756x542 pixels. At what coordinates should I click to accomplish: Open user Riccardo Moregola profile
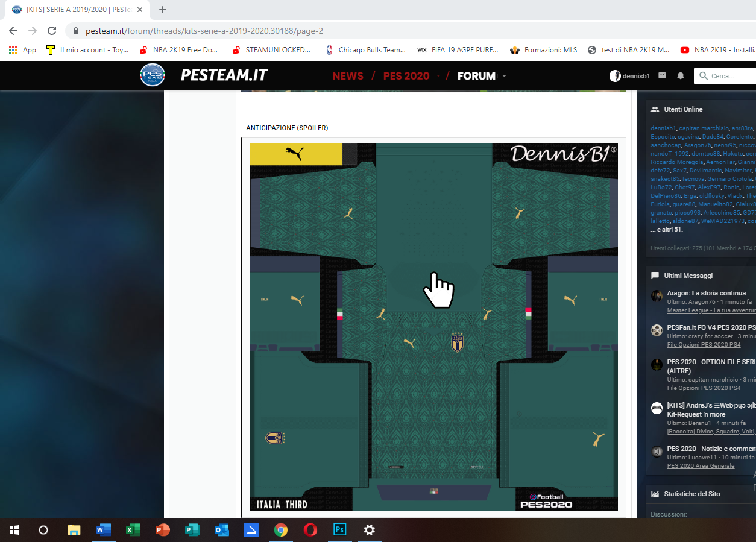pyautogui.click(x=676, y=162)
